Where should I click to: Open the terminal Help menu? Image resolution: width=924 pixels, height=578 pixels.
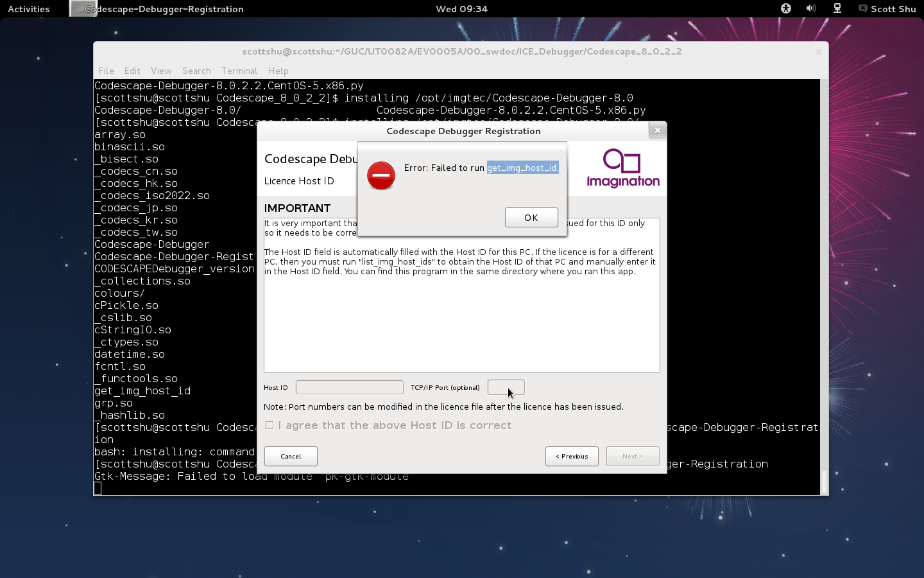278,71
